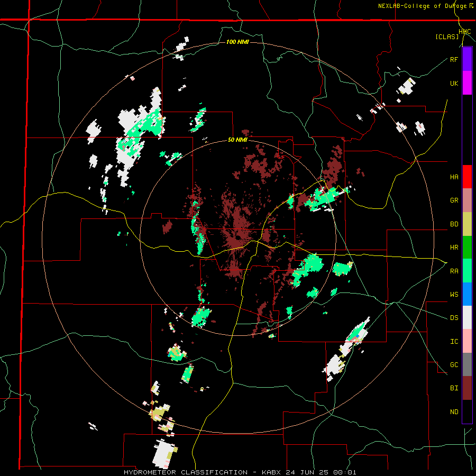The width and height of the screenshot is (476, 476).
Task: Click the gray GC ground clutter swatch
Action: [x=467, y=364]
